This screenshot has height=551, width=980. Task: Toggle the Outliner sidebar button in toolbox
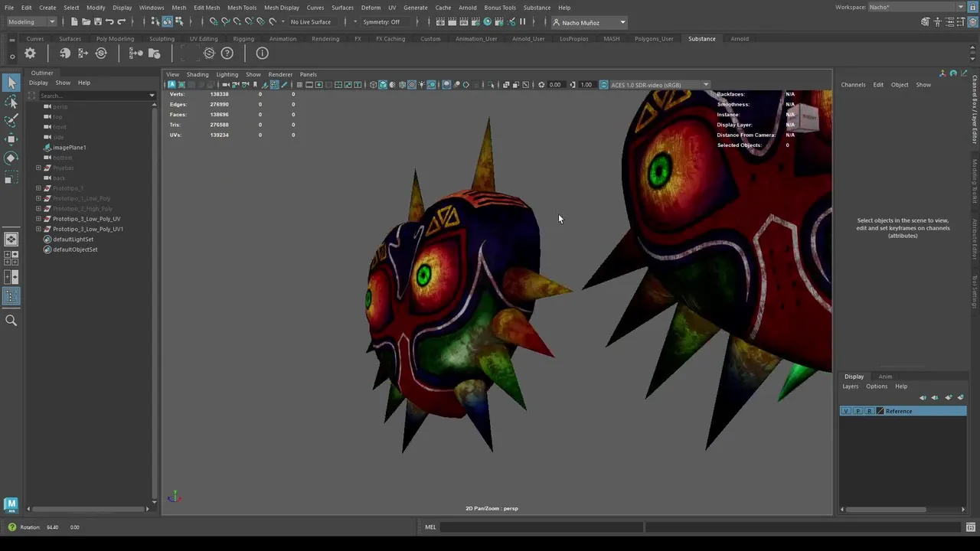point(11,295)
